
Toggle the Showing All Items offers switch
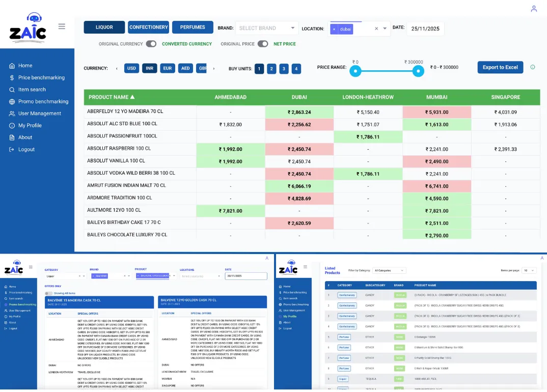coord(48,293)
